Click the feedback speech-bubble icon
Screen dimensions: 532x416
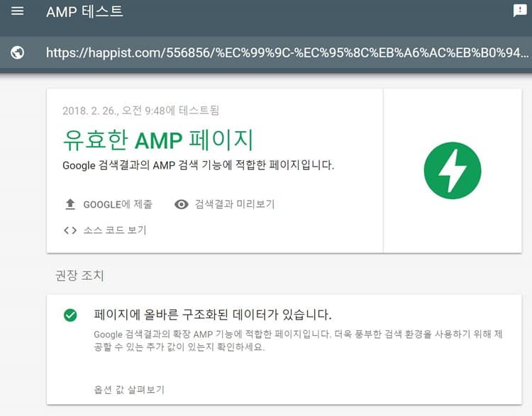click(x=519, y=11)
